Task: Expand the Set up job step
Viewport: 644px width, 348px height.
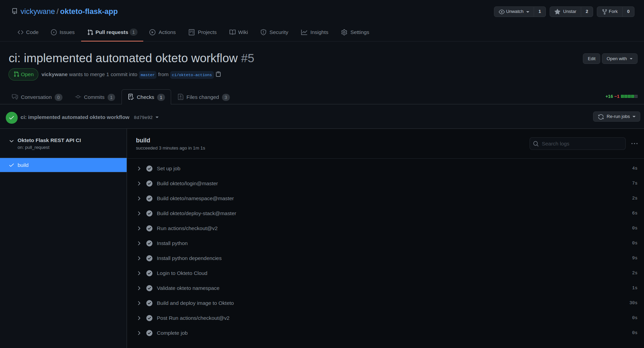Action: click(x=139, y=169)
